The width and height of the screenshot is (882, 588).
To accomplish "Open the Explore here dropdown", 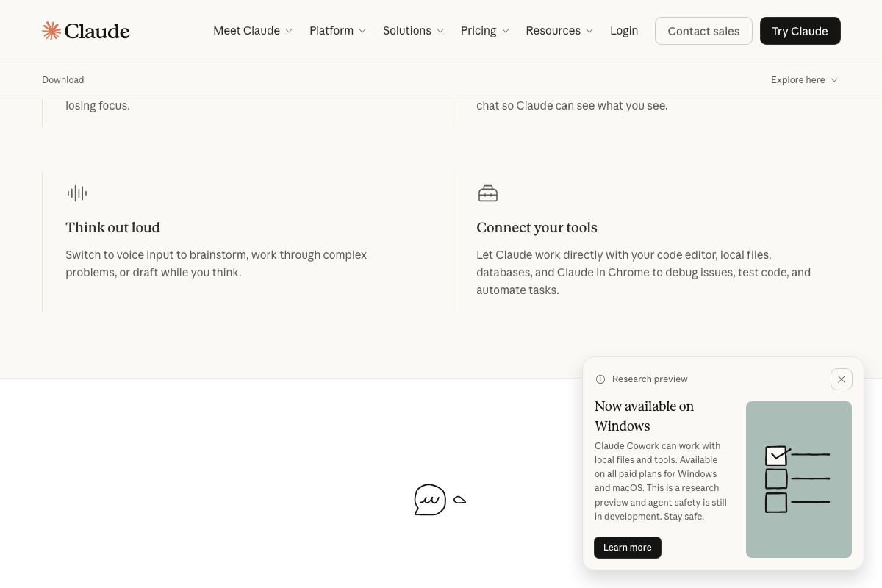I will [x=804, y=80].
